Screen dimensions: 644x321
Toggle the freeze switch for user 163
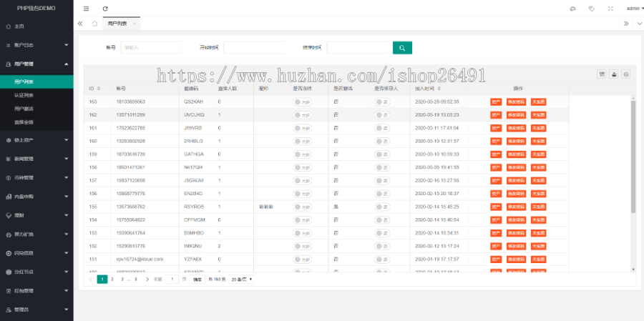pyautogui.click(x=303, y=102)
